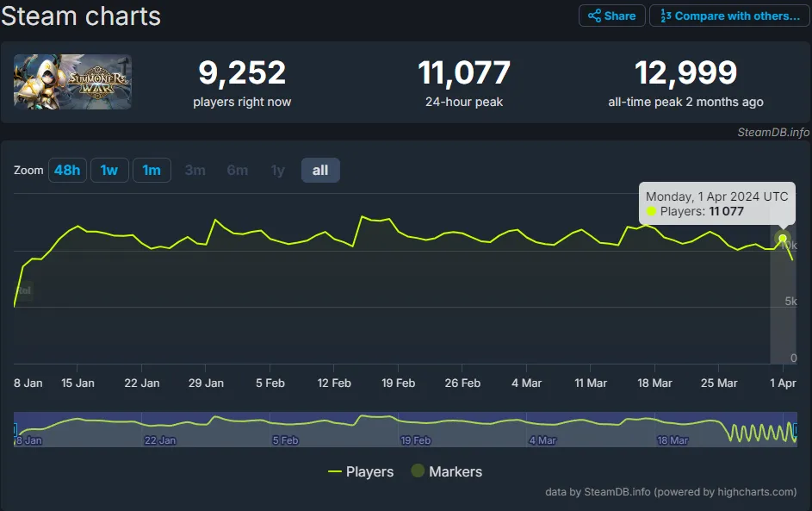Toggle the Markers series in legend
The width and height of the screenshot is (812, 511).
[446, 471]
